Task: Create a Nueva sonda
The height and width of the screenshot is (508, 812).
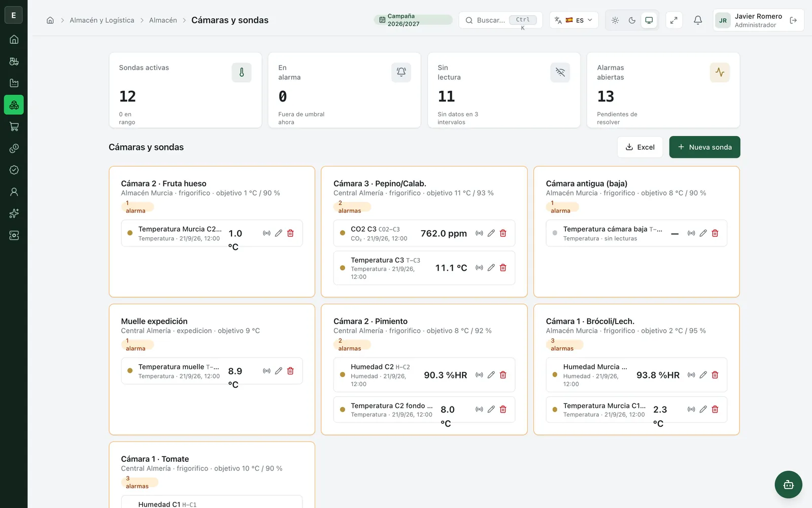Action: pos(704,147)
